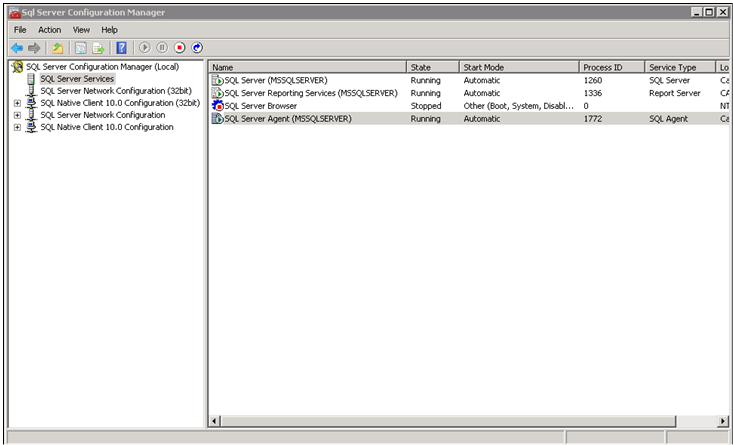Click the SQL Server Network Configuration (32bit) icon
Image resolution: width=733 pixels, height=445 pixels.
(31, 91)
